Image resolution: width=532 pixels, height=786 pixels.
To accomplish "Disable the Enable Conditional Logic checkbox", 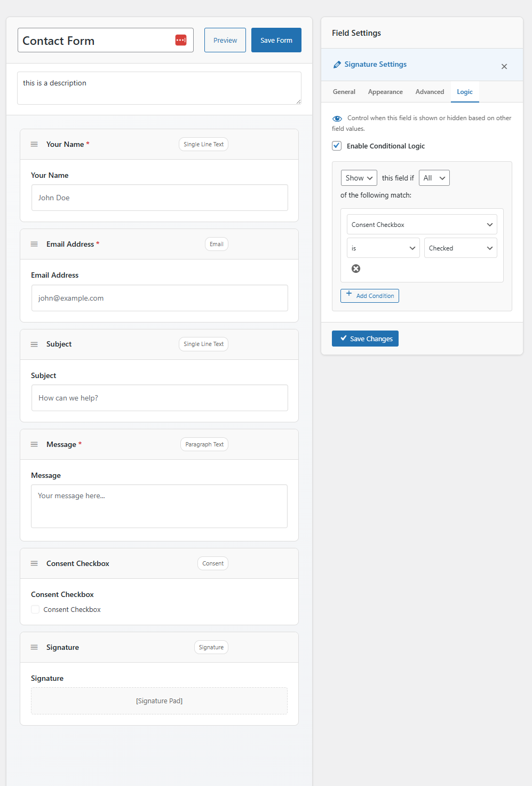I will [x=337, y=145].
